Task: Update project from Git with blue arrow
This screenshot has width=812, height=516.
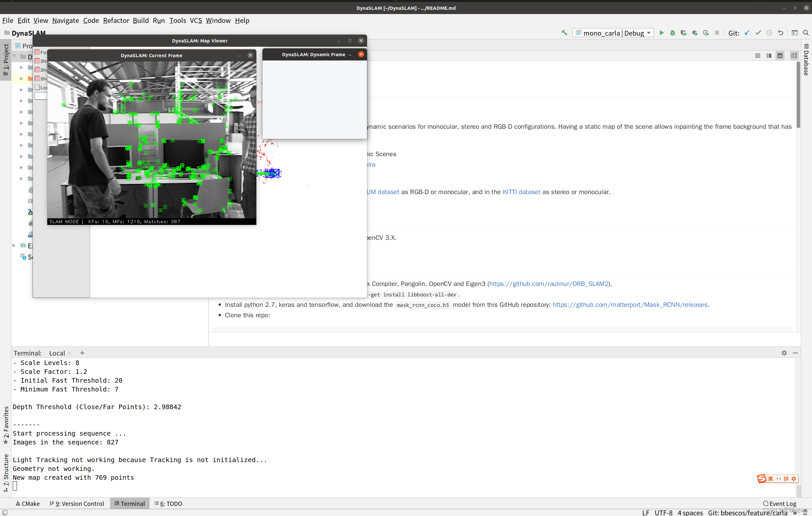Action: pyautogui.click(x=747, y=33)
